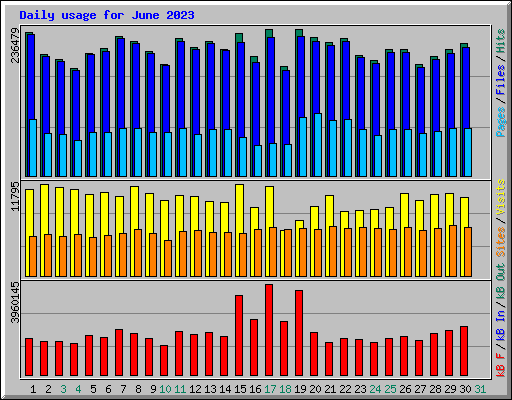The image size is (512, 400).
Task: Click the 'Files' legend label
Action: (500, 80)
